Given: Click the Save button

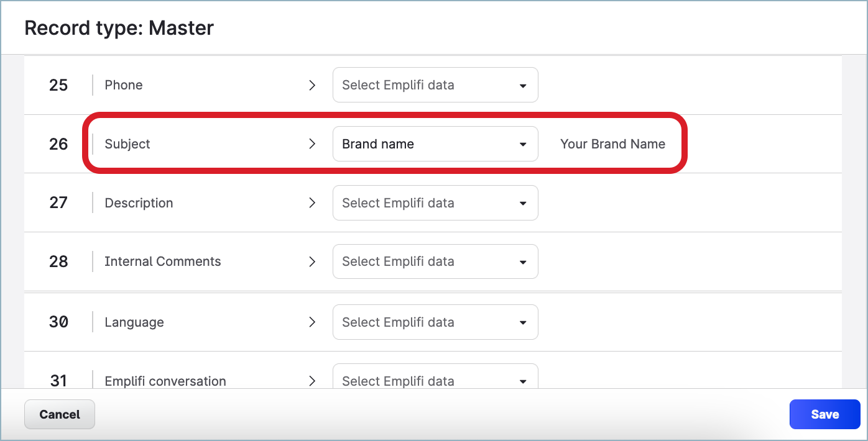Looking at the screenshot, I should [824, 414].
